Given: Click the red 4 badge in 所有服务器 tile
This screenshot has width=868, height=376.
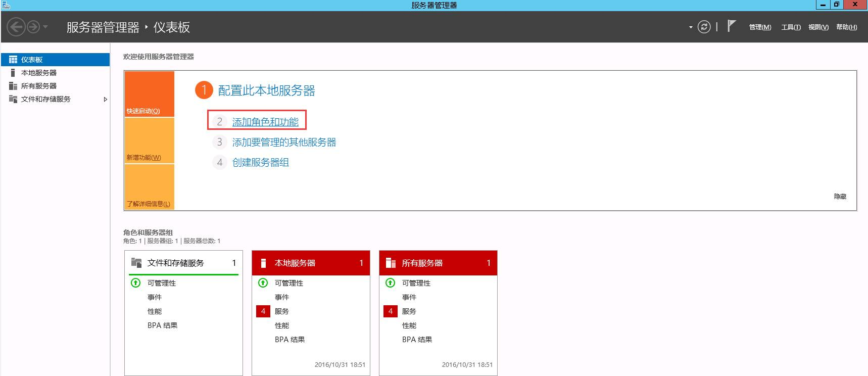Looking at the screenshot, I should [390, 311].
